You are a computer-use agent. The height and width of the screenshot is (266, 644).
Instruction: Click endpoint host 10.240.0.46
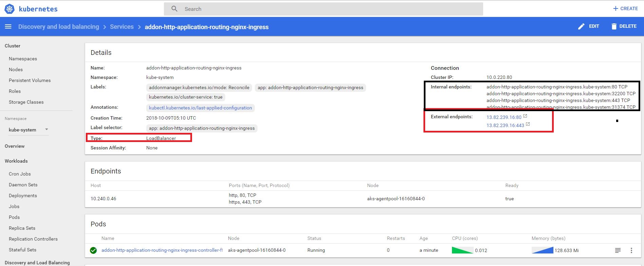[103, 199]
